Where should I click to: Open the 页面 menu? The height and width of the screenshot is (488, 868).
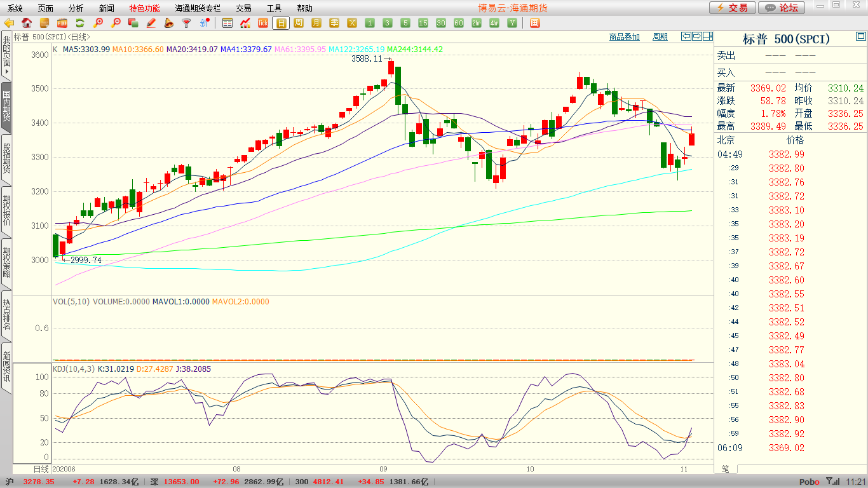click(x=46, y=8)
